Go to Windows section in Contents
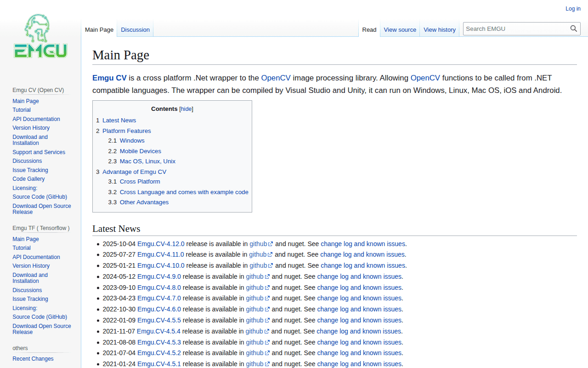 click(132, 141)
